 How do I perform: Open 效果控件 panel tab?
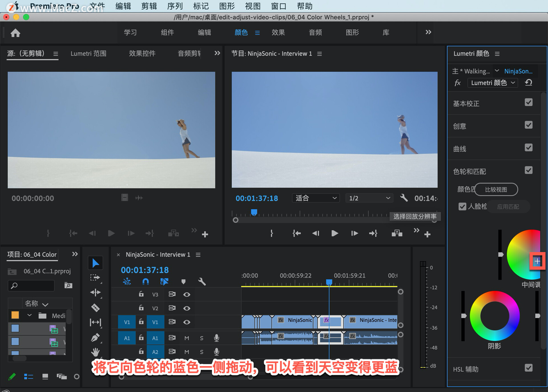point(142,54)
